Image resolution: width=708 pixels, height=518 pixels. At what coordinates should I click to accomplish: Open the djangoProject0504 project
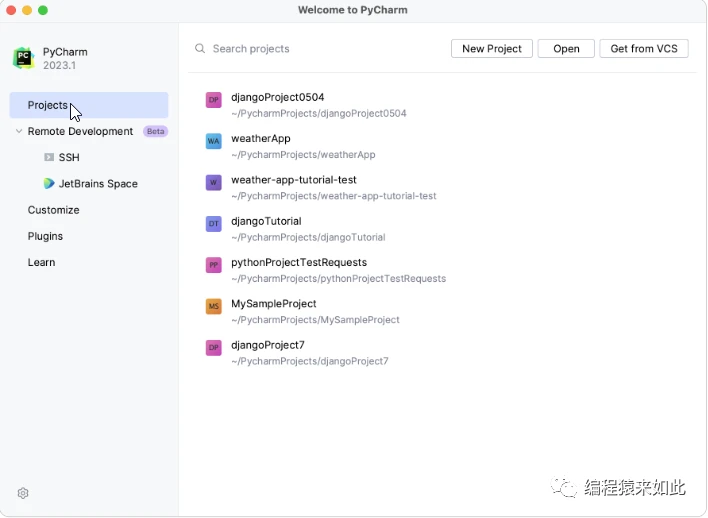tap(278, 98)
